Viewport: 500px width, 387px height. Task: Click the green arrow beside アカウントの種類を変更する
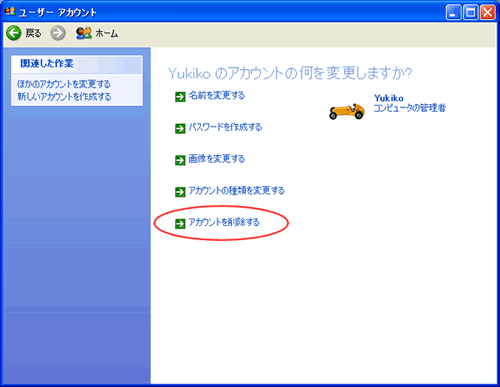pyautogui.click(x=180, y=192)
